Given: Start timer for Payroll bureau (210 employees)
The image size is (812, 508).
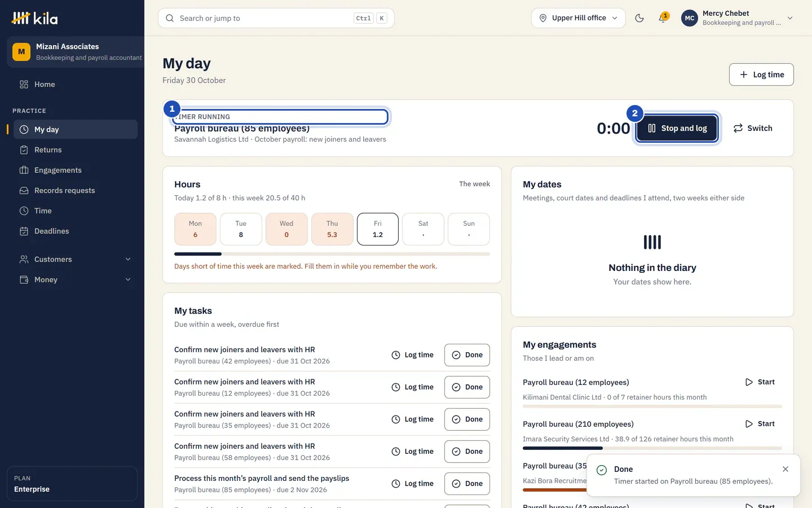Looking at the screenshot, I should [760, 424].
